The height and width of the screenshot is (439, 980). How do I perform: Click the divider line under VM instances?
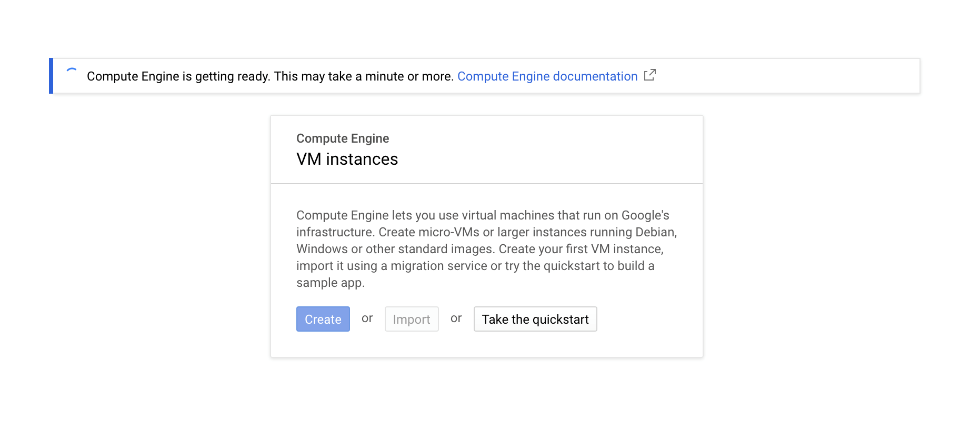[486, 184]
